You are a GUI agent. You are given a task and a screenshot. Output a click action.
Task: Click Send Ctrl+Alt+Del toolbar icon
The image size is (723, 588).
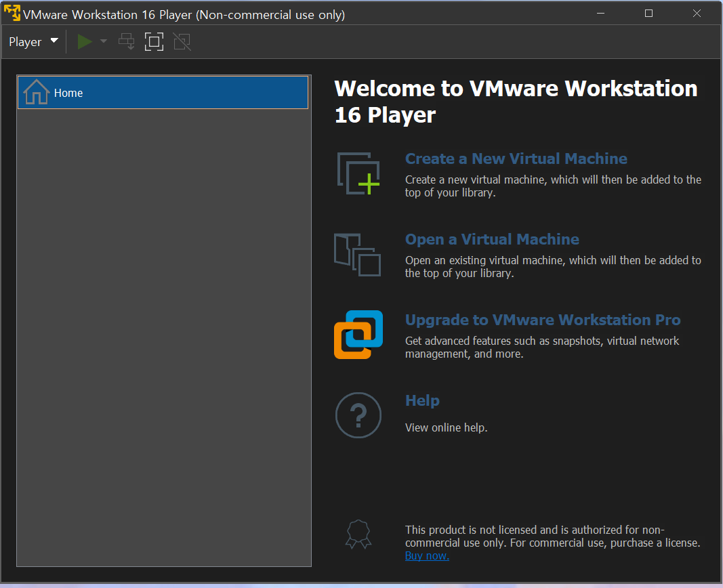(x=126, y=41)
